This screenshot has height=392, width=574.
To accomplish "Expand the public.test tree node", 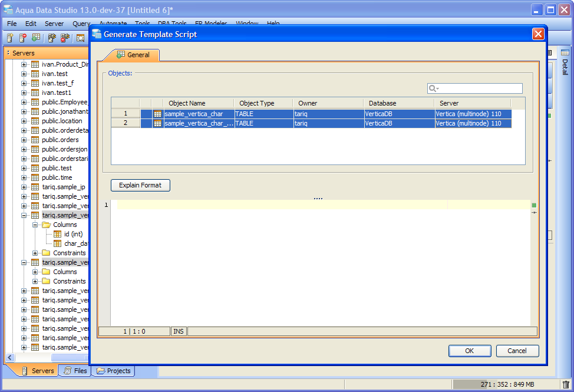I will [24, 169].
